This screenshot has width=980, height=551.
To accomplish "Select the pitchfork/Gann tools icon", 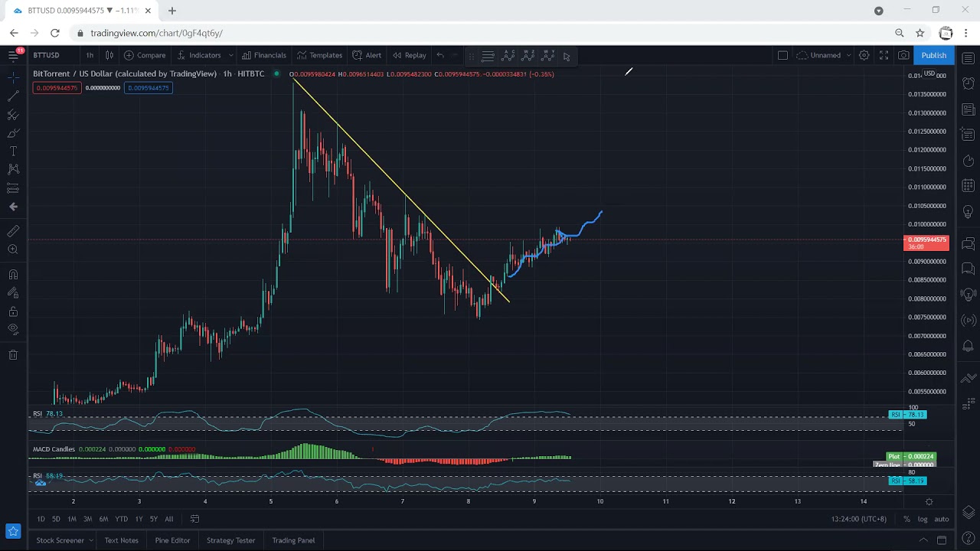I will pos(13,115).
